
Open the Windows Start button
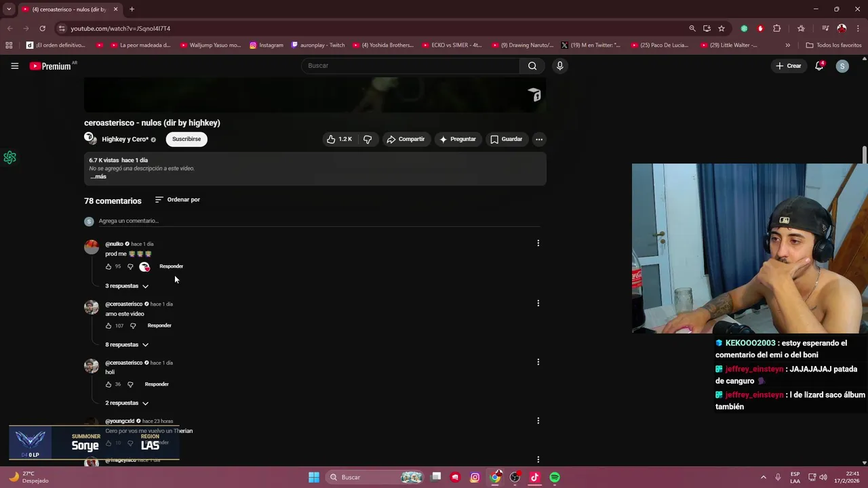pos(314,477)
